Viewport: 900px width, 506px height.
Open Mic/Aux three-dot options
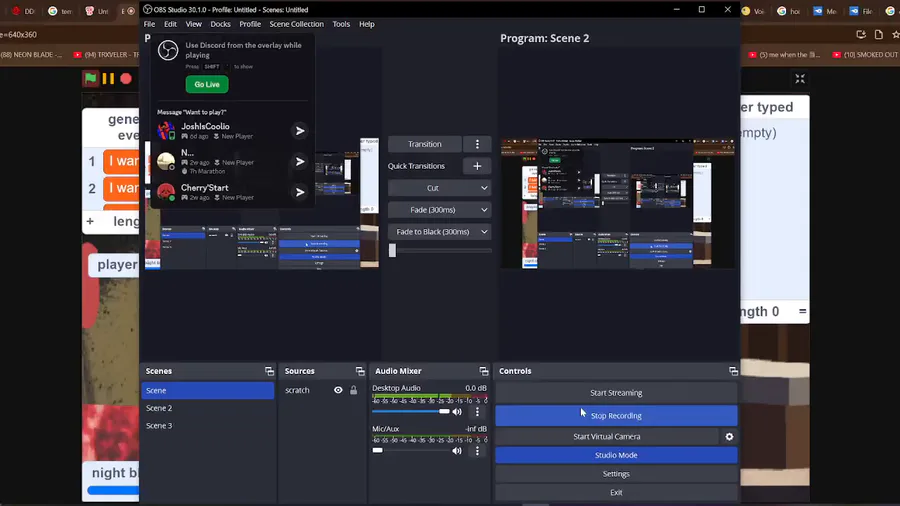click(477, 451)
